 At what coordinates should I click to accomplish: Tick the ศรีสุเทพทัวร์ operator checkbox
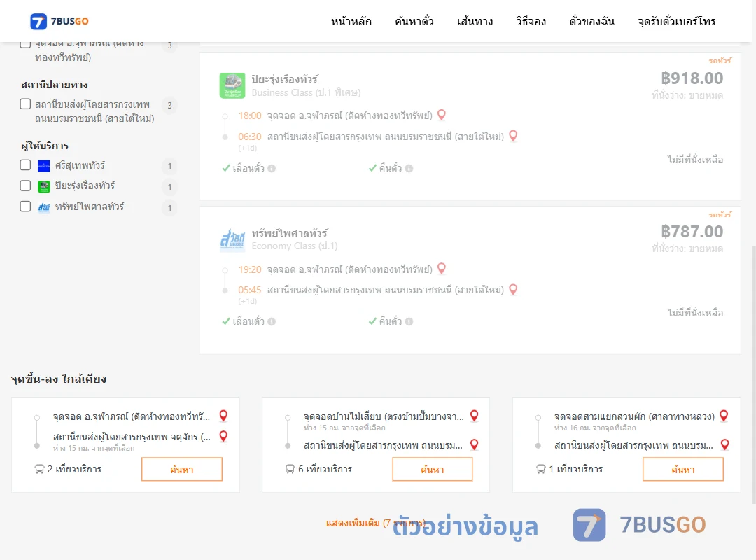pyautogui.click(x=26, y=165)
